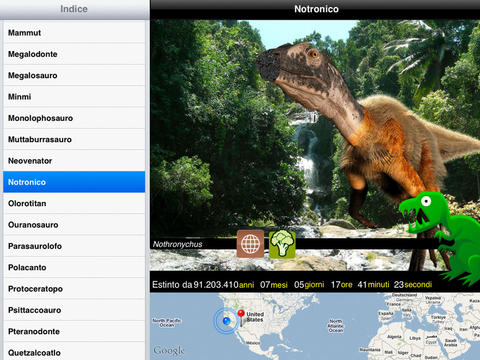Open the Pteranodonte entry
The width and height of the screenshot is (480, 360).
pyautogui.click(x=74, y=331)
